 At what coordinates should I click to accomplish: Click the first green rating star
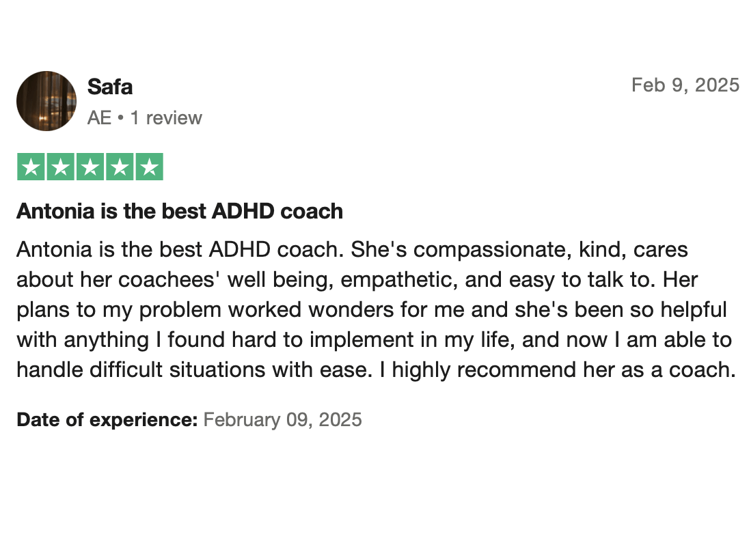(x=31, y=167)
